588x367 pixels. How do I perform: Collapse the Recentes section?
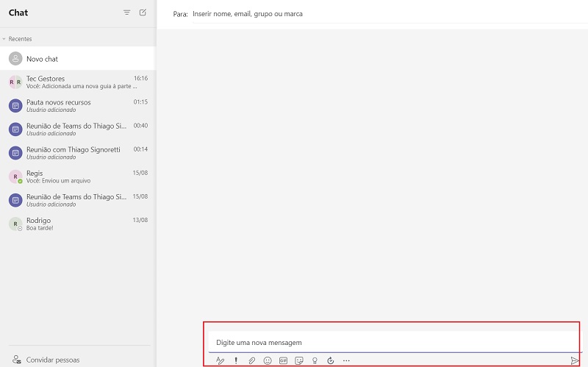click(x=4, y=39)
